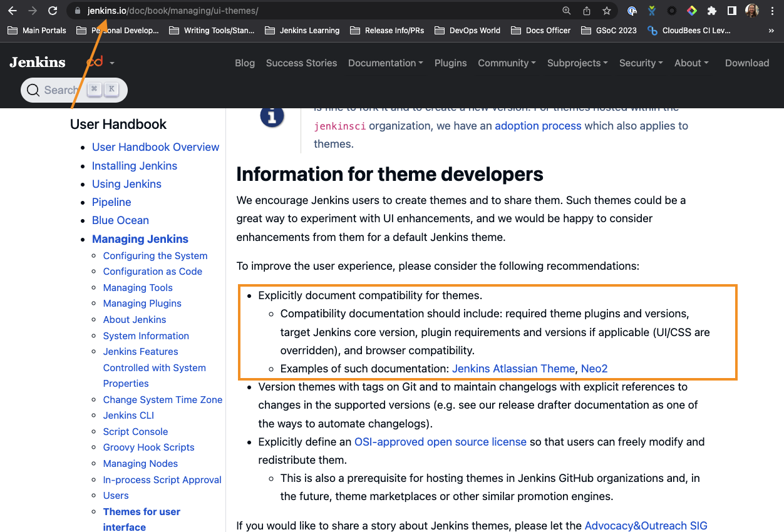Screen dimensions: 784x532
Task: Open Groovy Hook Scripts sidebar link
Action: [149, 448]
